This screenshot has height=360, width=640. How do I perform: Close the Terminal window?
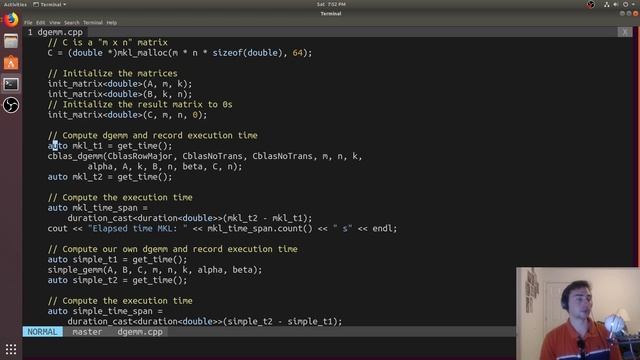636,13
